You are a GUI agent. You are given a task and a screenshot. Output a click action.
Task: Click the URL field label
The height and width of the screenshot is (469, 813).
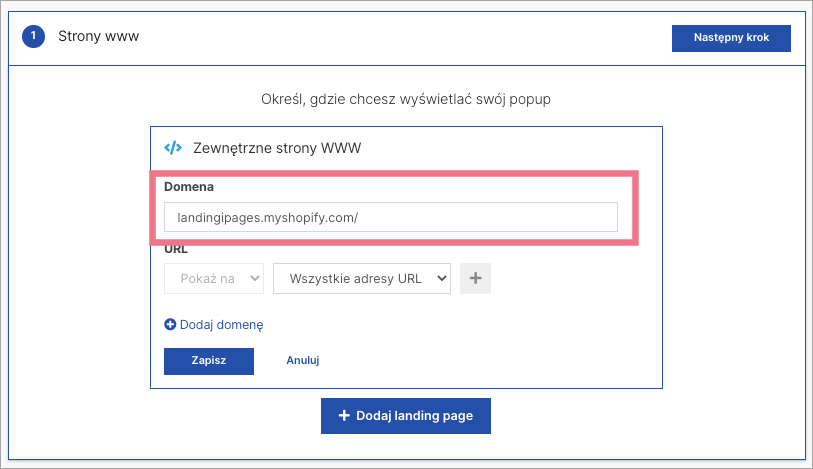pyautogui.click(x=176, y=250)
